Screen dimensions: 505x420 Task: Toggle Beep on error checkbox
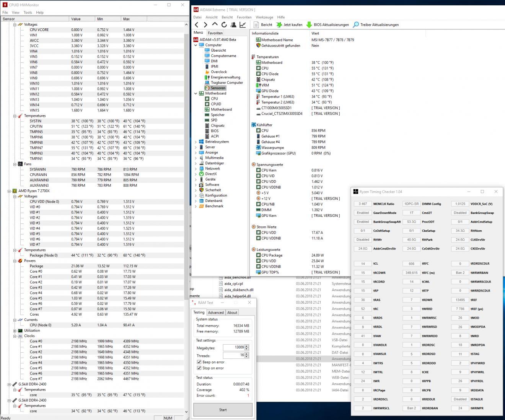[199, 362]
